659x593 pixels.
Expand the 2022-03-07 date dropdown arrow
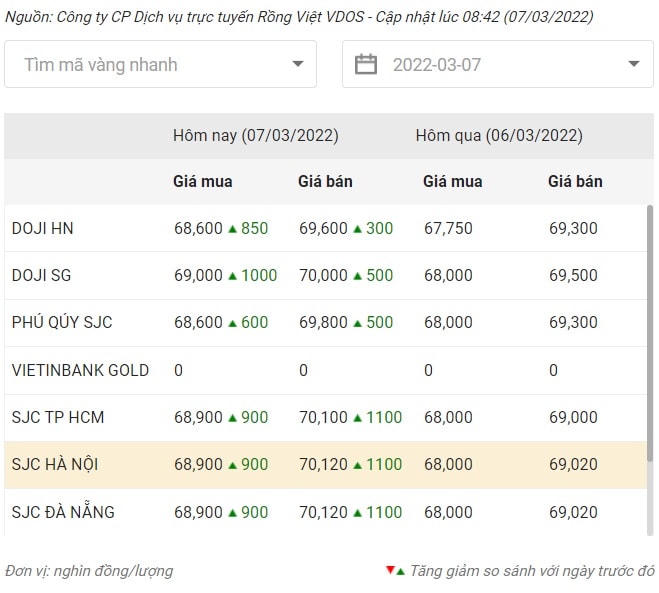[634, 64]
